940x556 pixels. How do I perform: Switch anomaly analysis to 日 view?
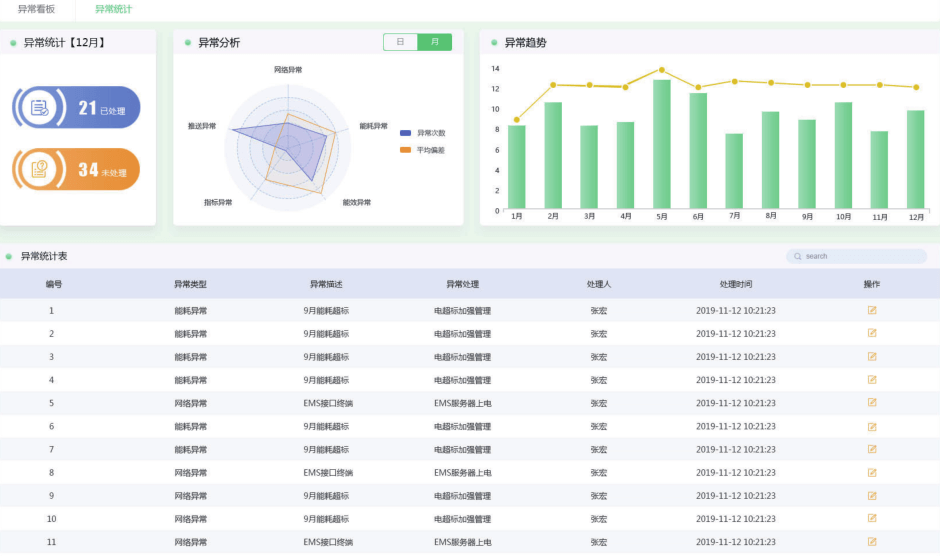[400, 42]
